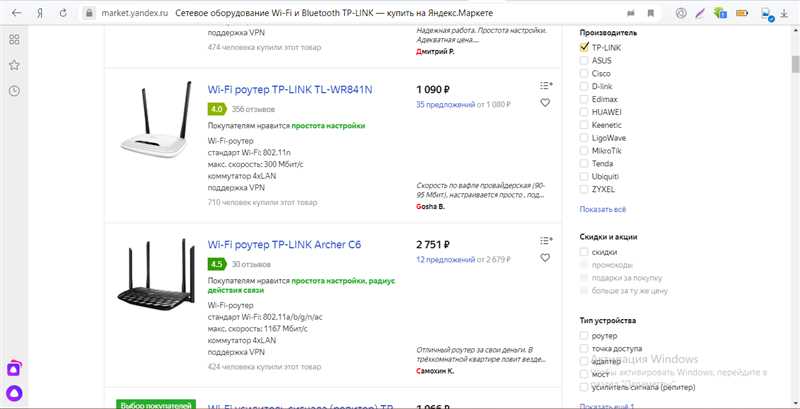Uncheck the TP-LINK manufacturer filter

[584, 47]
